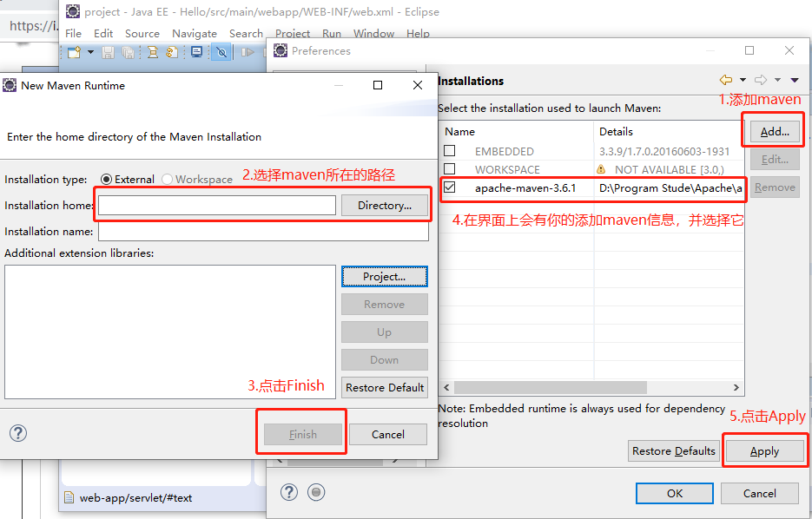The width and height of the screenshot is (812, 519).
Task: Click the horizontal scrollbar thumb under the installations table
Action: click(551, 387)
